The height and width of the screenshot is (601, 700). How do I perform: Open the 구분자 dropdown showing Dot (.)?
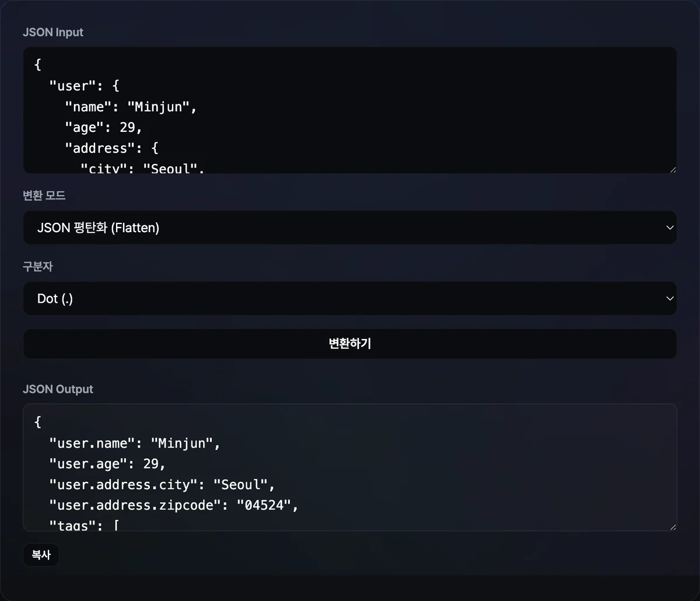point(350,298)
